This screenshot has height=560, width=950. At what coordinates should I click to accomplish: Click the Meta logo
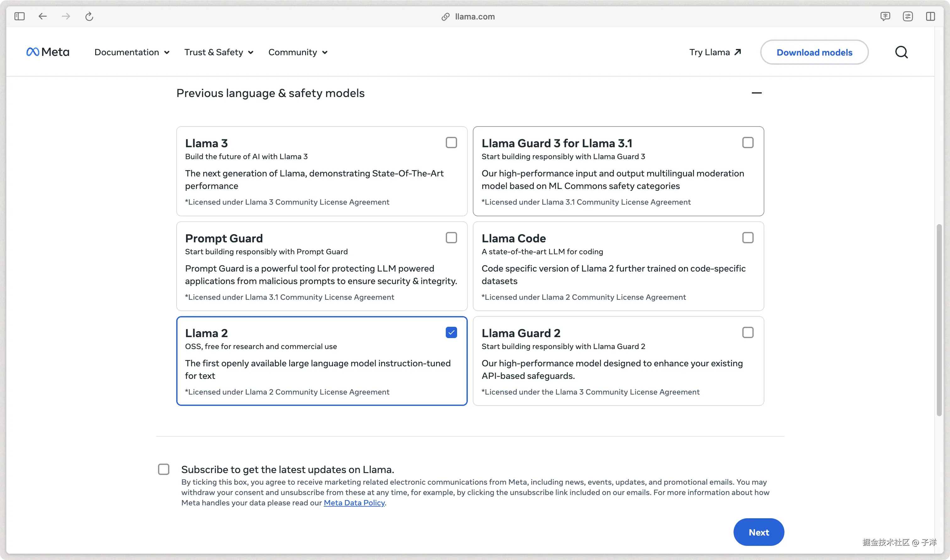[x=48, y=52]
